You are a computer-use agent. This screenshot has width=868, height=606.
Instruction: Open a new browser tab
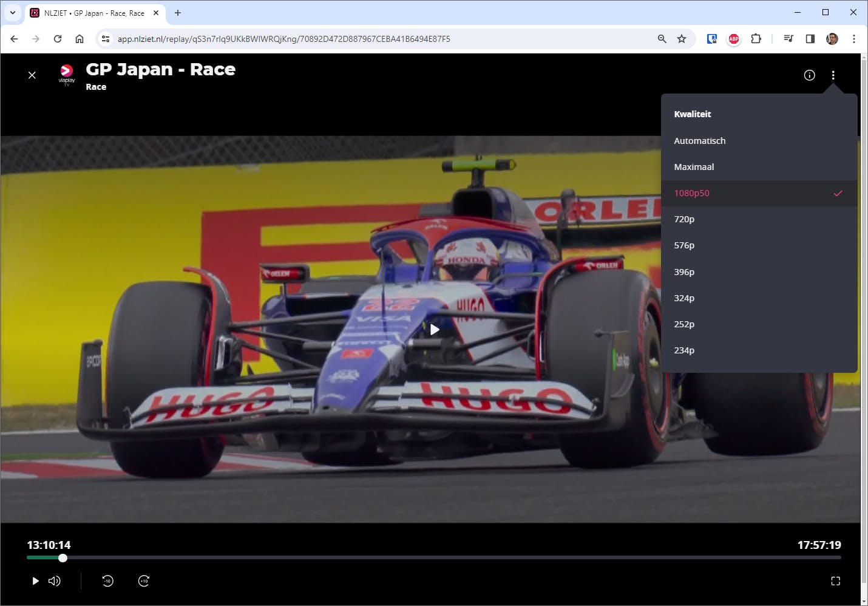[x=178, y=13]
